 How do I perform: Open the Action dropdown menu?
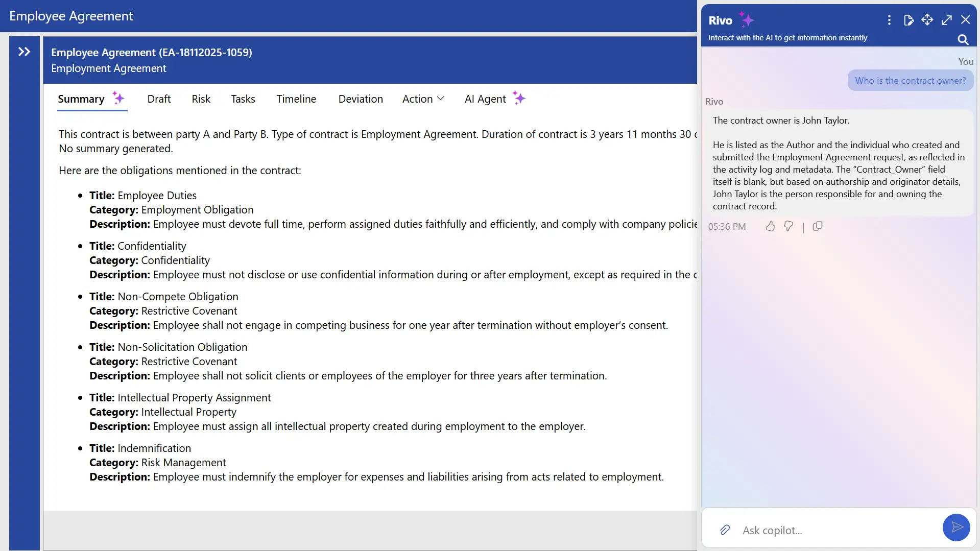pyautogui.click(x=423, y=99)
